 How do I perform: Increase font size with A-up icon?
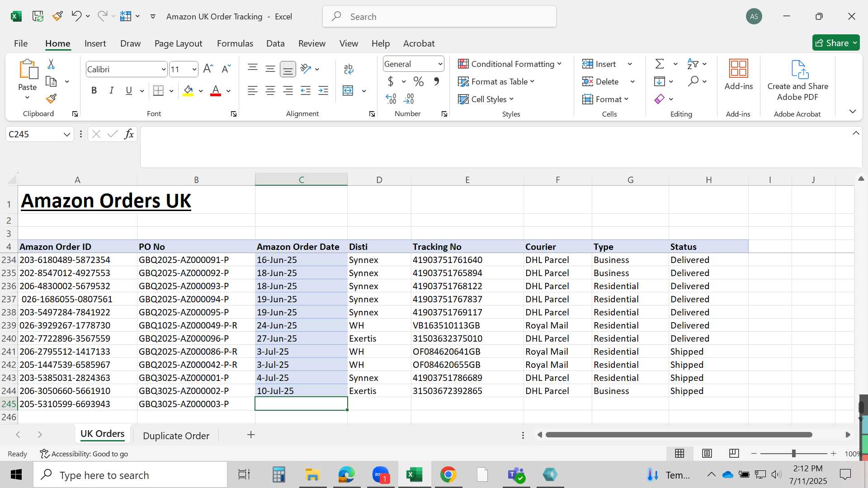208,69
